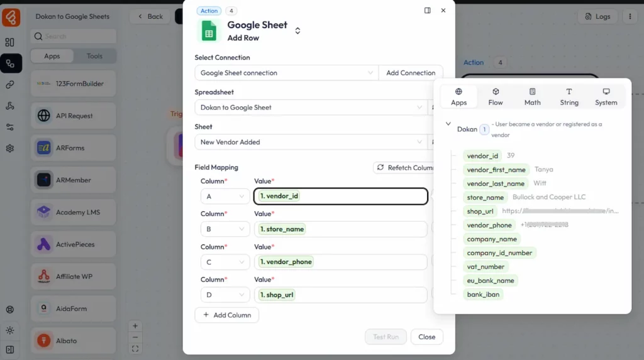Open the Spreadsheet dropdown Dokan to Google Sheet

(x=311, y=107)
